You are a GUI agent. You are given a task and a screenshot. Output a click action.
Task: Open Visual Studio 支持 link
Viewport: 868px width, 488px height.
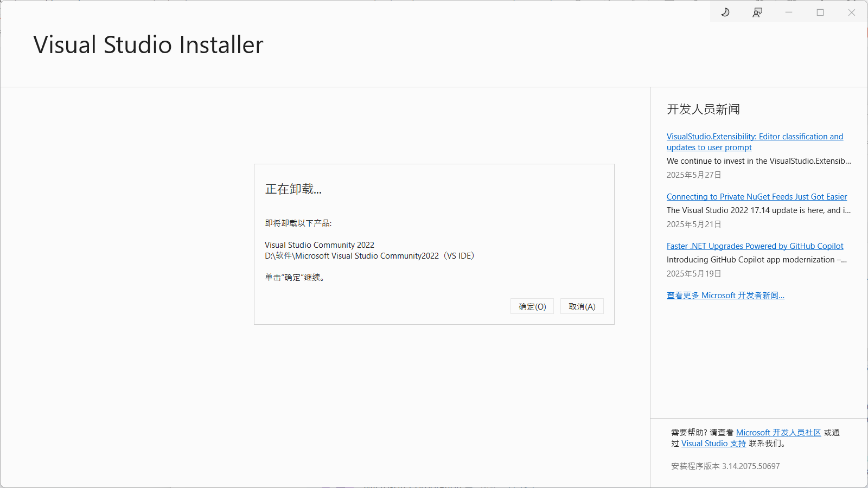tap(714, 444)
